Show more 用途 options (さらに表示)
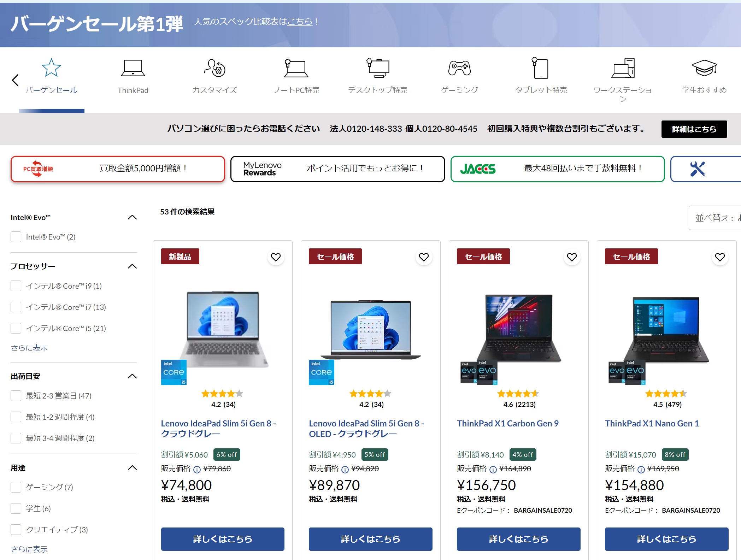The height and width of the screenshot is (560, 741). [x=29, y=549]
